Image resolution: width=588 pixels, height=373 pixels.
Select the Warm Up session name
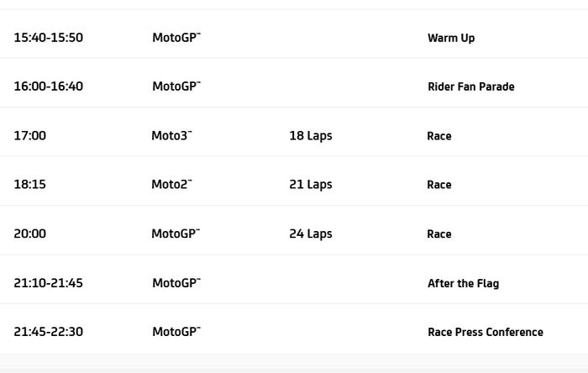(451, 38)
